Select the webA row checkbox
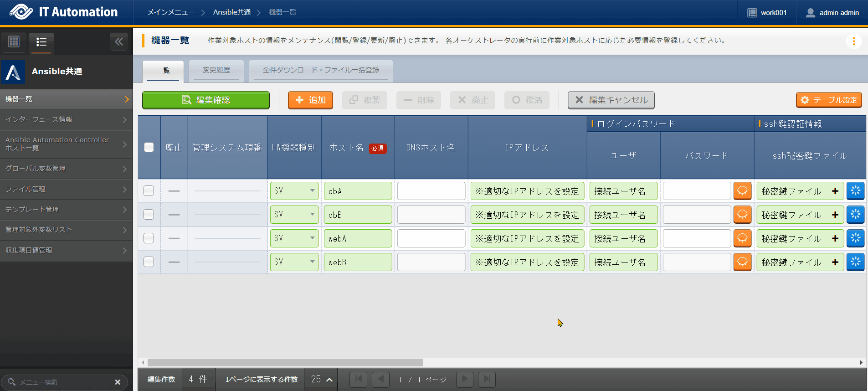Viewport: 868px width, 391px height. (149, 238)
